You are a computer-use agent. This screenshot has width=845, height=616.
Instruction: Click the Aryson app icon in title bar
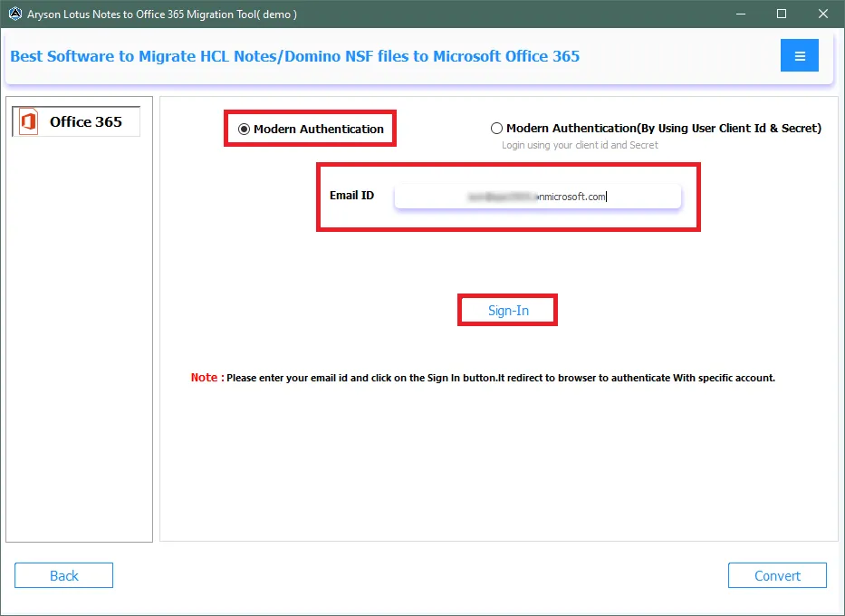[14, 14]
